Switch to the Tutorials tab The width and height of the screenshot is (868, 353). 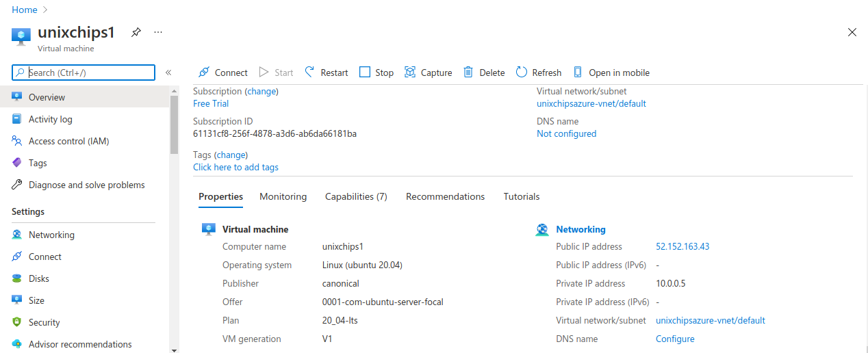click(522, 196)
